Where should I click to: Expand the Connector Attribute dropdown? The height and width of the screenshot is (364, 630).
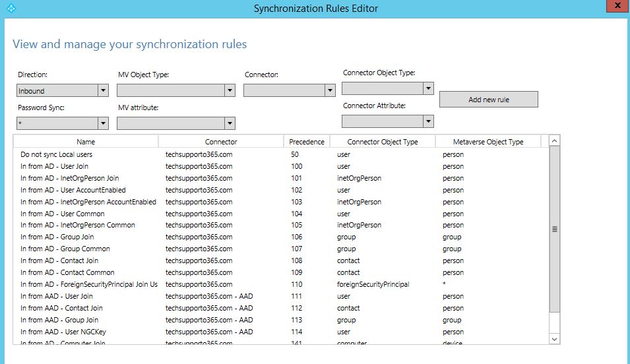388,121
